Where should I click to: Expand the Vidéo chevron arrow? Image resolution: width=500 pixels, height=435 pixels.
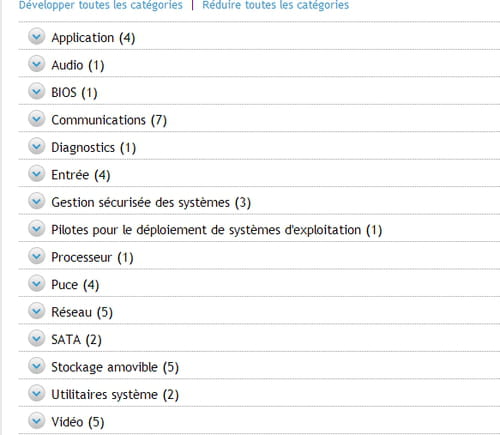coord(36,421)
